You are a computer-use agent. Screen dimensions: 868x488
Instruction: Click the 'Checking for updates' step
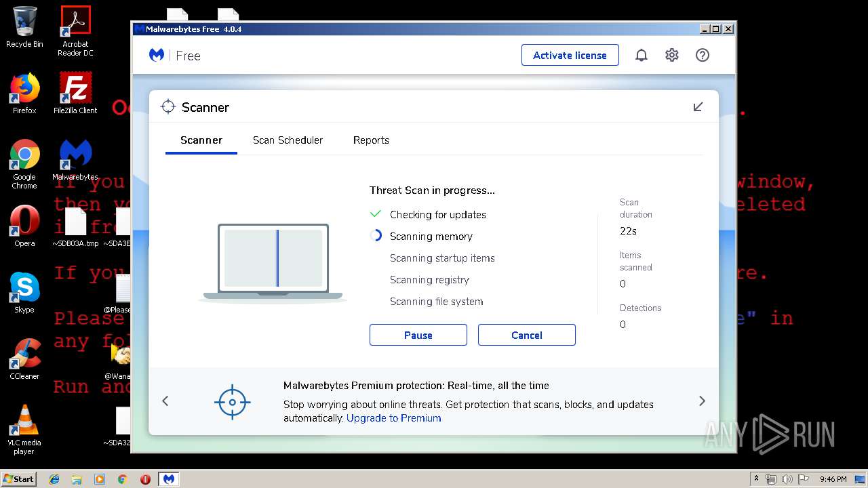(438, 215)
